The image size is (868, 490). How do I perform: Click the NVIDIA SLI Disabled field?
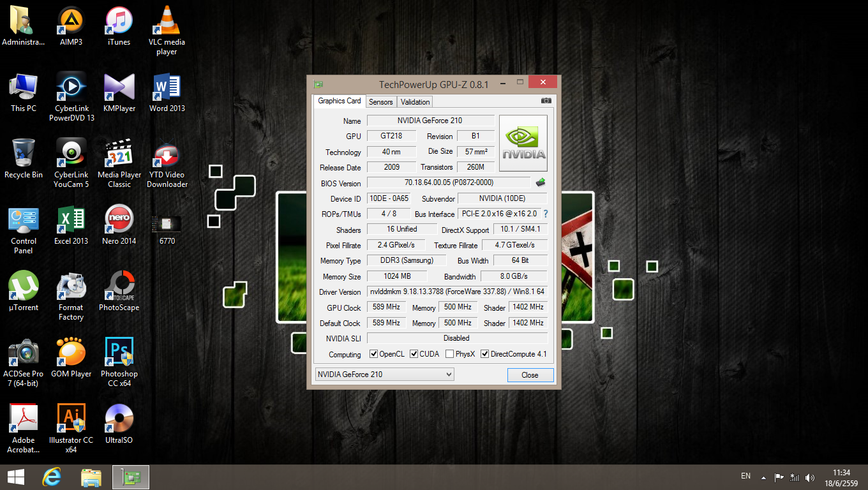457,338
